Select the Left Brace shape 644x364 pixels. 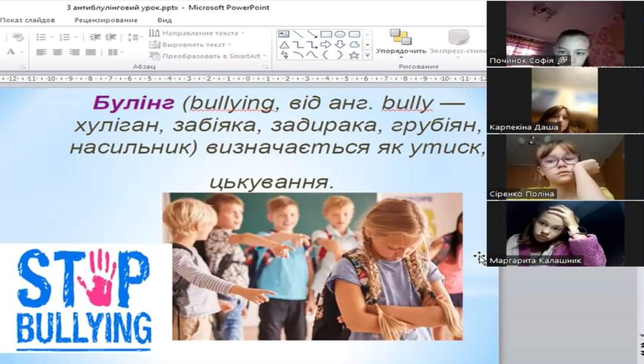326,55
